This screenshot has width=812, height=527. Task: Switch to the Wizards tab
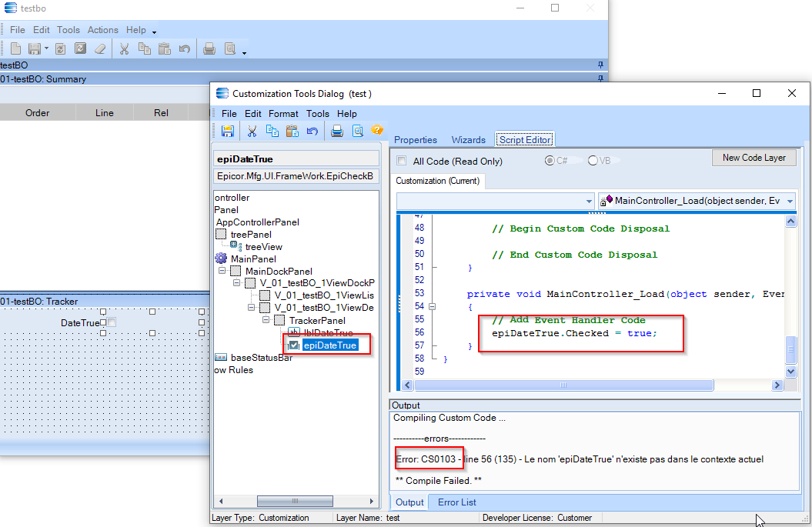[x=469, y=140]
